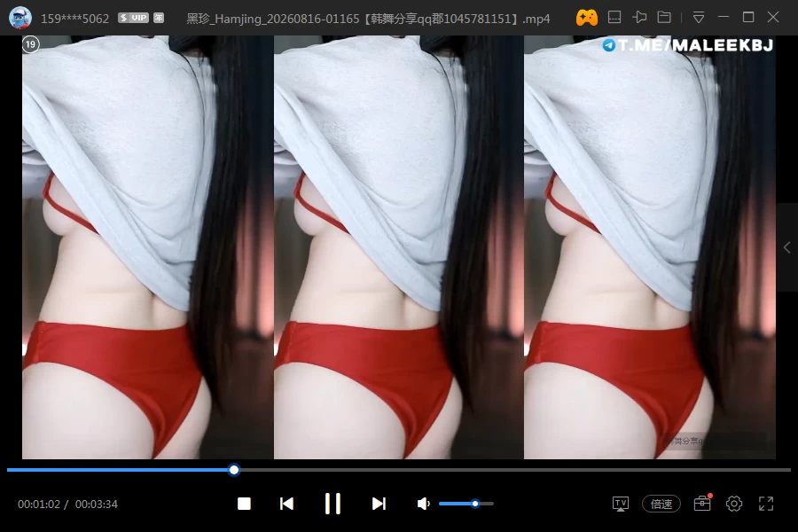Cast video to TV

pos(621,504)
